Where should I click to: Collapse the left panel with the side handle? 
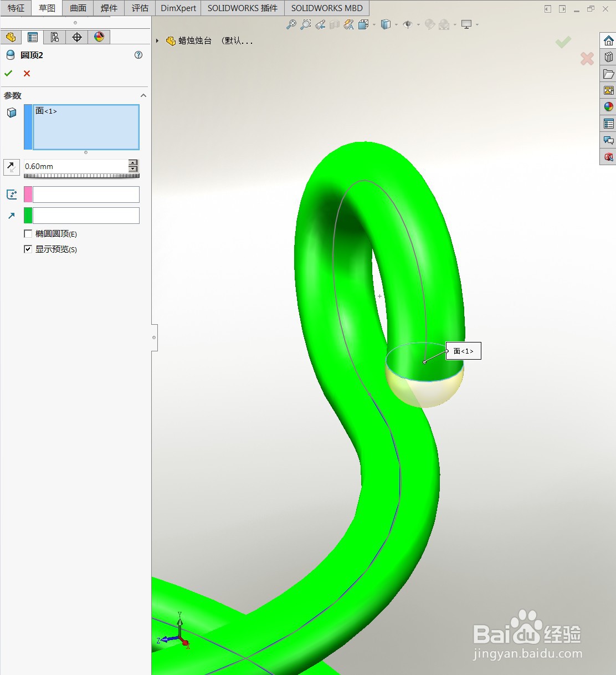(x=154, y=337)
